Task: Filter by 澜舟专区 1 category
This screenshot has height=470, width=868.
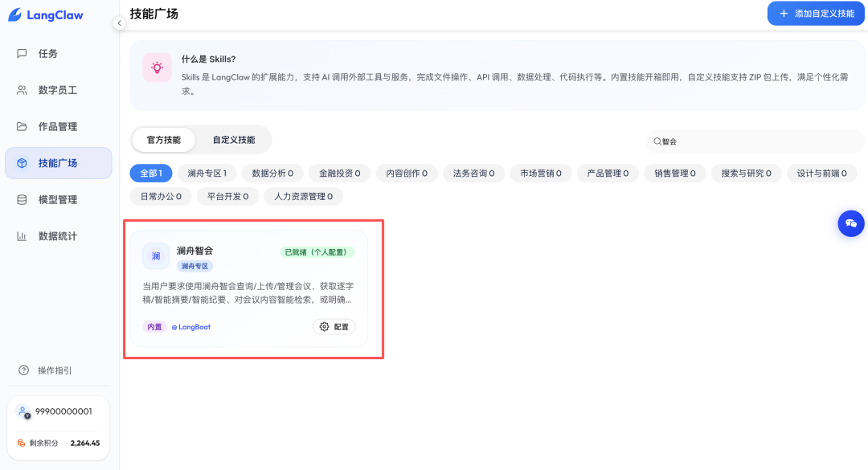Action: pyautogui.click(x=207, y=174)
